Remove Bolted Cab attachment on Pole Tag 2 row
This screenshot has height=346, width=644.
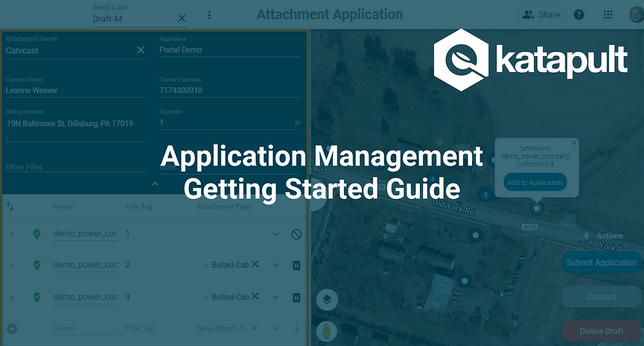click(x=255, y=264)
